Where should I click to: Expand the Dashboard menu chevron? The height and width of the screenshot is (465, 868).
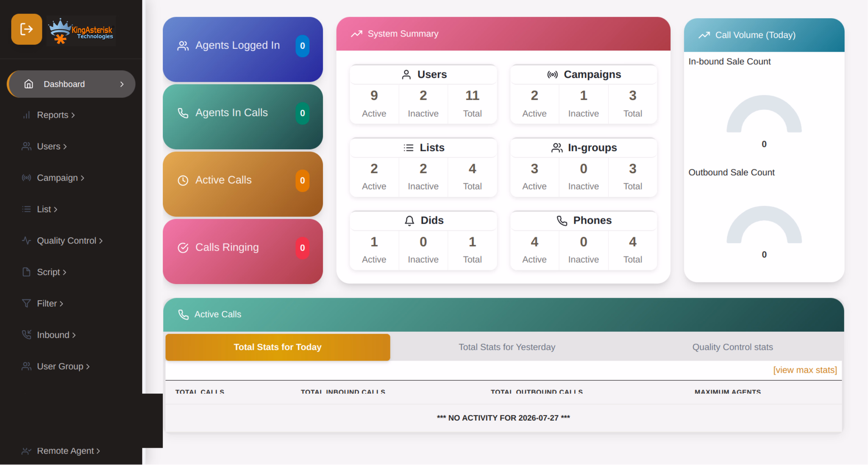click(122, 84)
